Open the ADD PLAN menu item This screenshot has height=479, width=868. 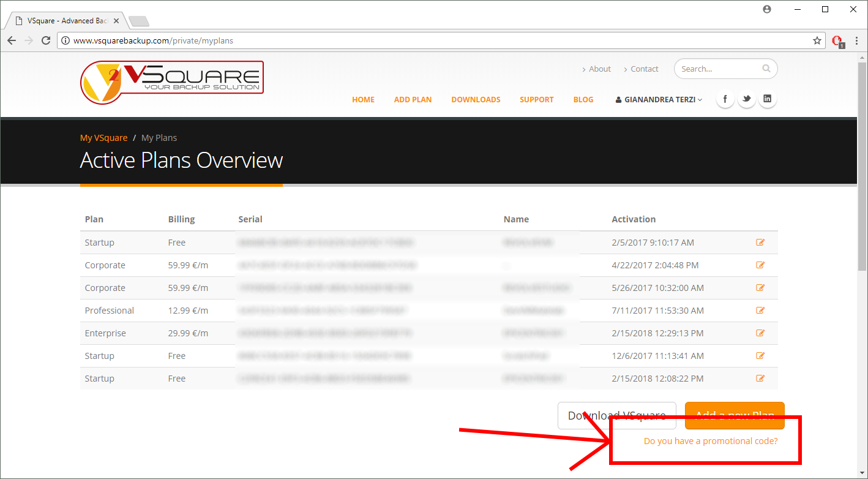point(413,99)
